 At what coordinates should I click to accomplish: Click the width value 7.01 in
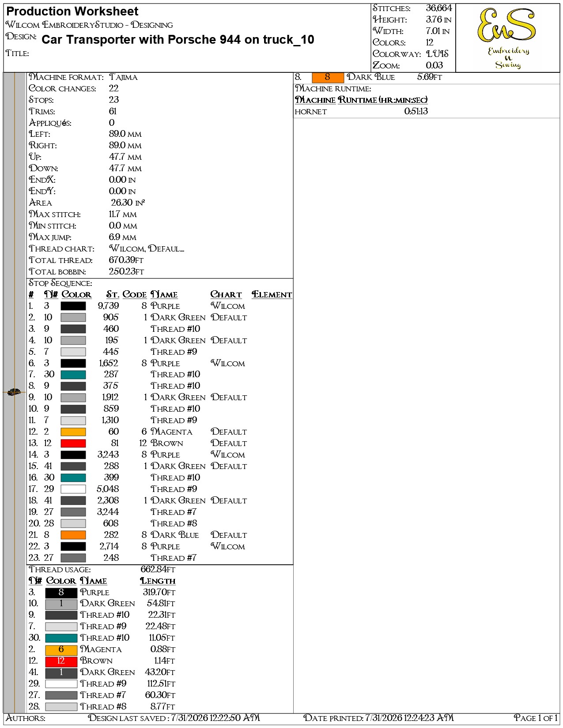click(438, 31)
